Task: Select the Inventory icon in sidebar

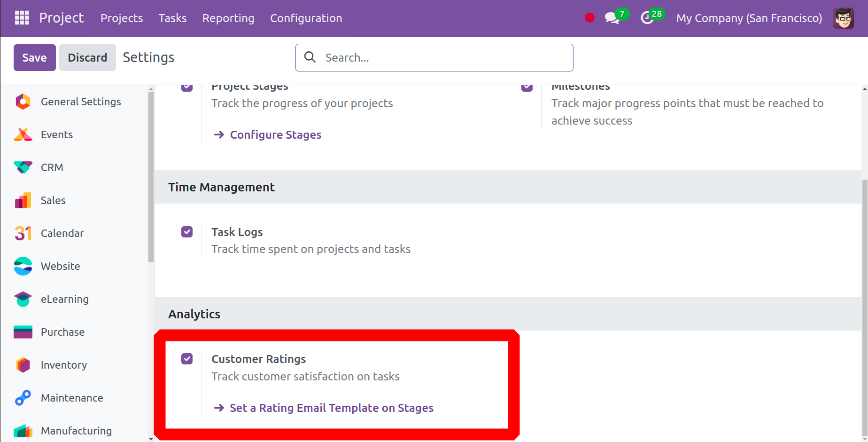Action: (23, 365)
